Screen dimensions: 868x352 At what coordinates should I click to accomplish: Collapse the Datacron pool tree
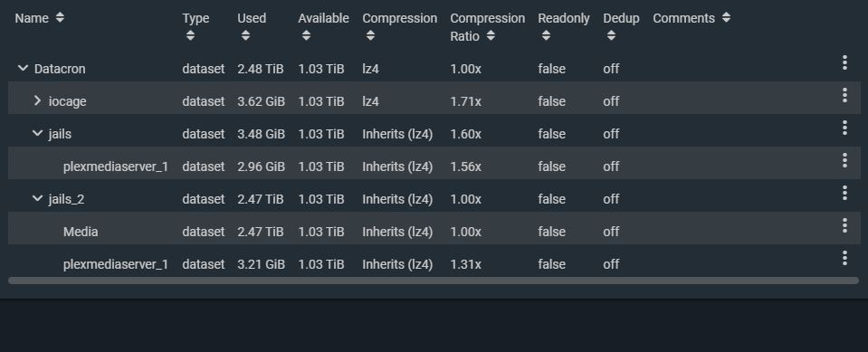click(23, 69)
